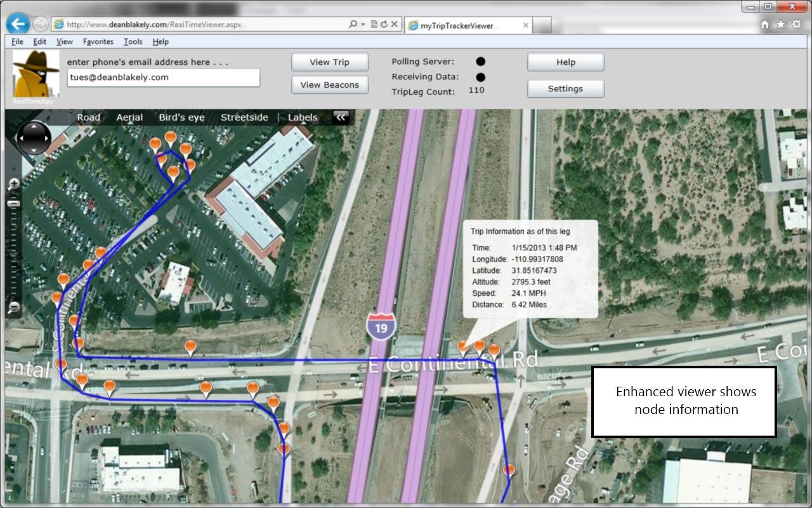Toggle to Bird's eye map view
The width and height of the screenshot is (812, 508).
click(x=182, y=117)
